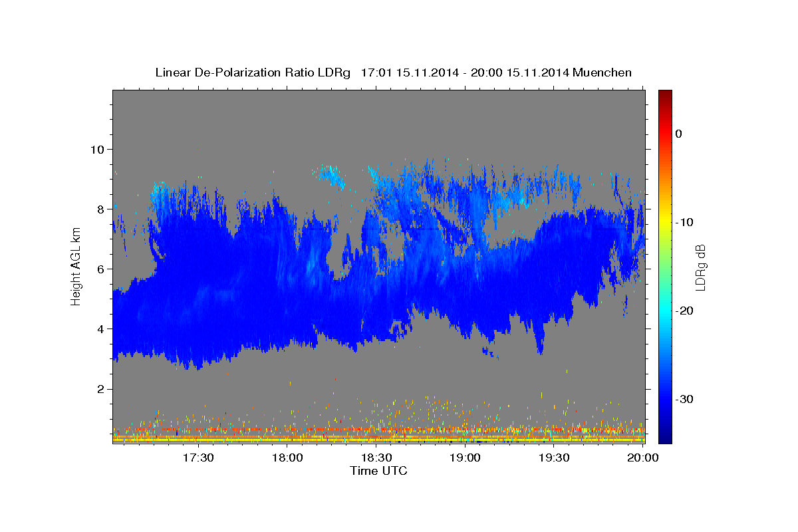
Task: Click the dark red top of the colorbar
Action: click(665, 95)
